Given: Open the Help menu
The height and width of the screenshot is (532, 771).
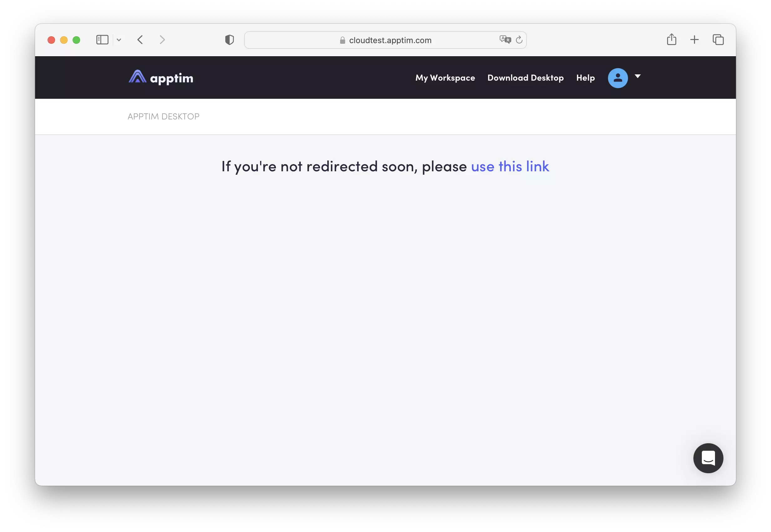Looking at the screenshot, I should (585, 78).
